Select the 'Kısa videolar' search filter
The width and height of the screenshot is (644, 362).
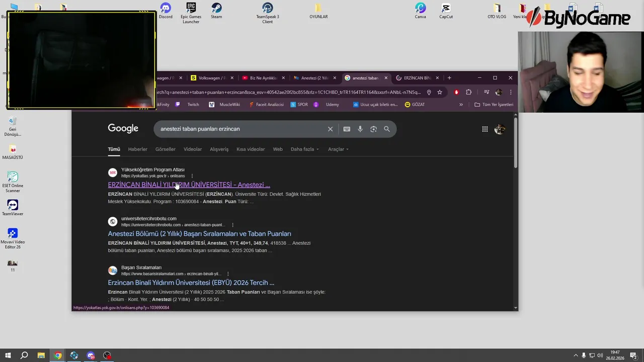(251, 149)
